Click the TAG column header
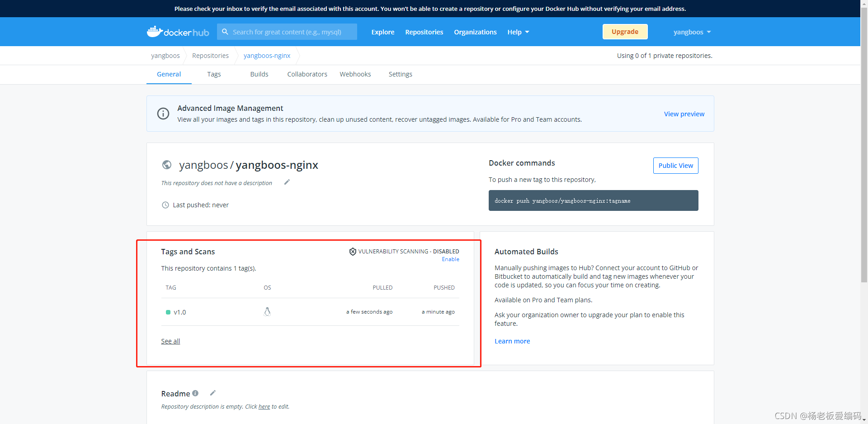868x424 pixels. pos(171,288)
